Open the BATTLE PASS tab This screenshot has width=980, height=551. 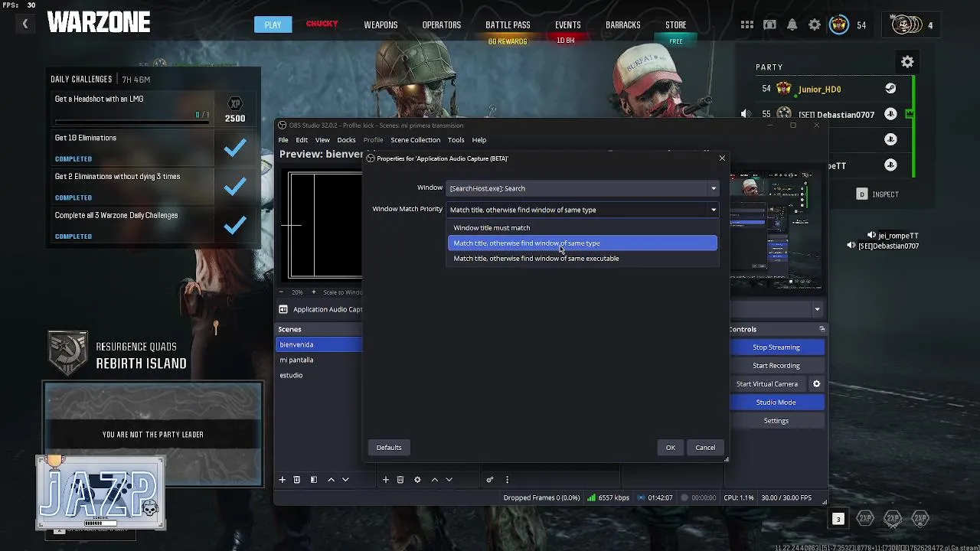(508, 24)
